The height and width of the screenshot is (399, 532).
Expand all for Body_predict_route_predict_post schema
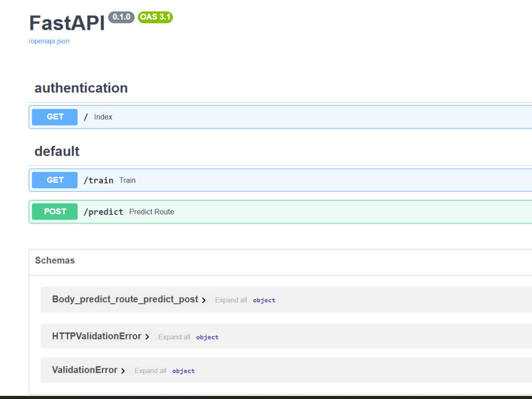click(231, 300)
